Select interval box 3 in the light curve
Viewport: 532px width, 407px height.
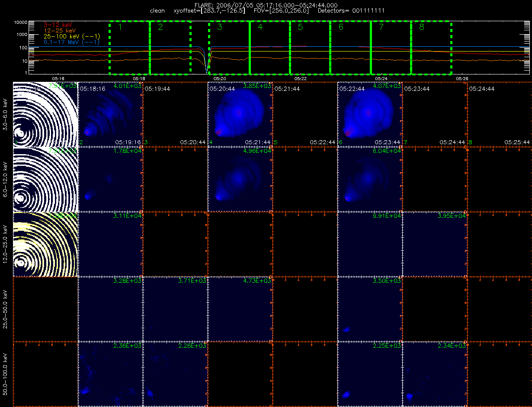point(229,47)
